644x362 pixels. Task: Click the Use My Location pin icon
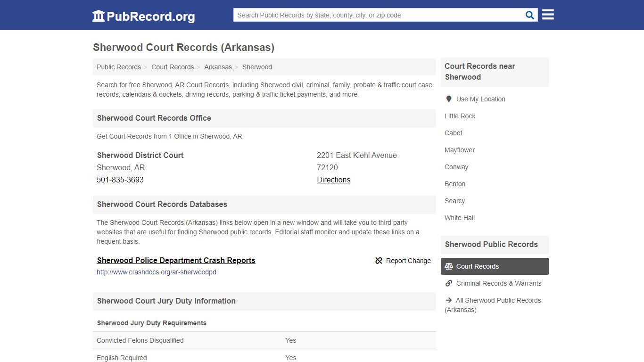point(449,99)
